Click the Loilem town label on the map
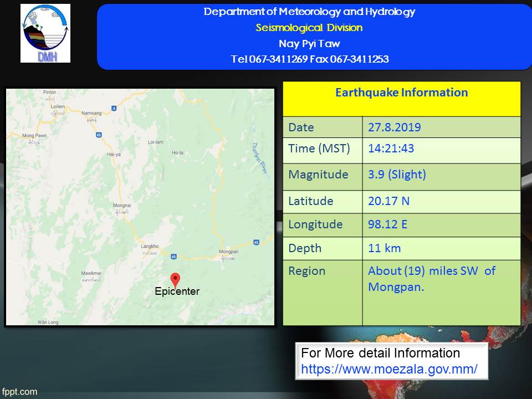532x399 pixels. (x=58, y=106)
